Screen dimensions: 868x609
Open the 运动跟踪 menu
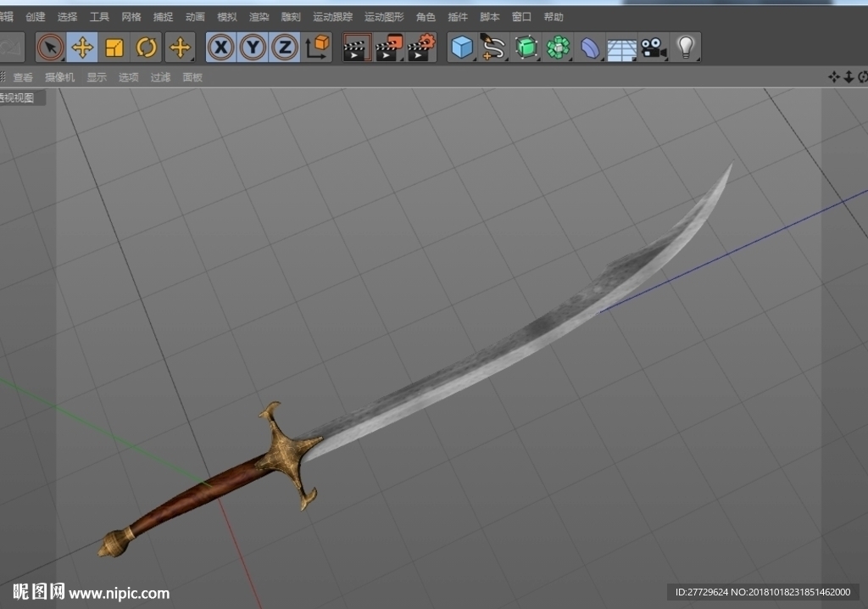click(x=332, y=17)
